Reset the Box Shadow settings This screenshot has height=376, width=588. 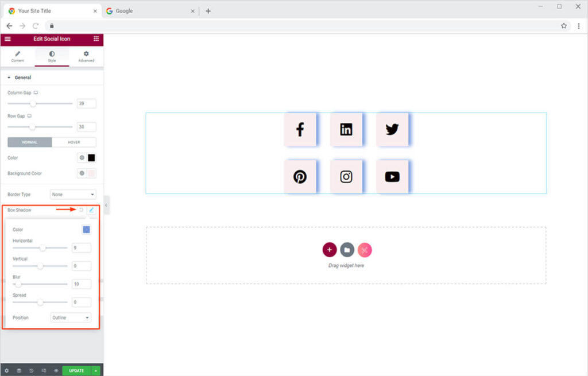tap(82, 210)
